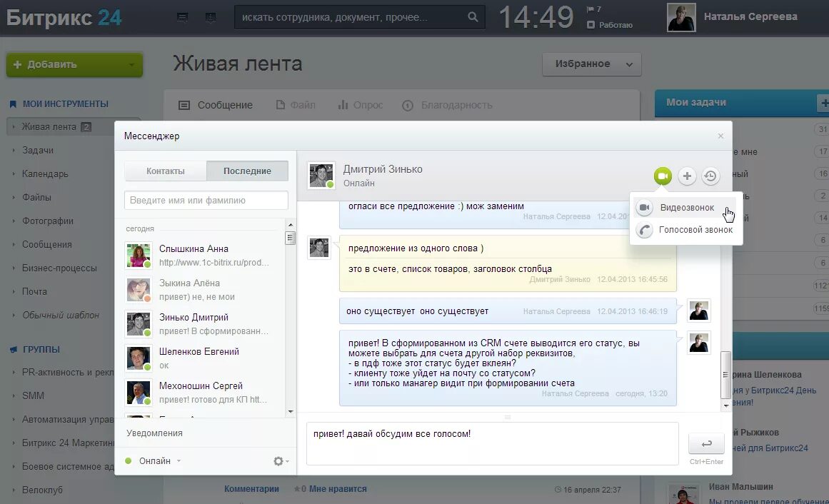Click Слышкина Анна avatar thumbnail
Screen dimensions: 829x504
pyautogui.click(x=139, y=256)
